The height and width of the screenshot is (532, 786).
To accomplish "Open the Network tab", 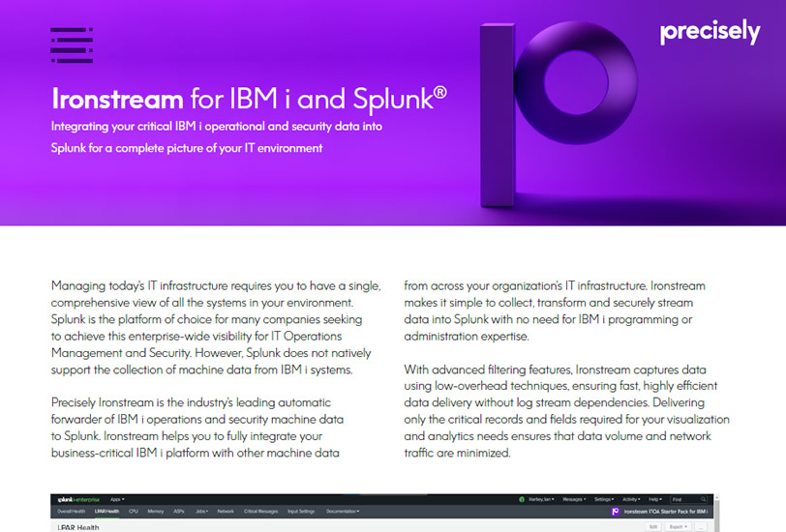I will [226, 512].
